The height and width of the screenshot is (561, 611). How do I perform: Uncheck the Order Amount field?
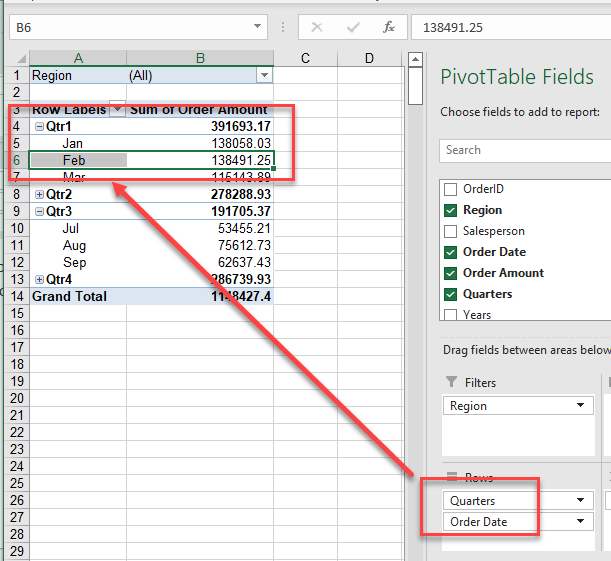450,273
